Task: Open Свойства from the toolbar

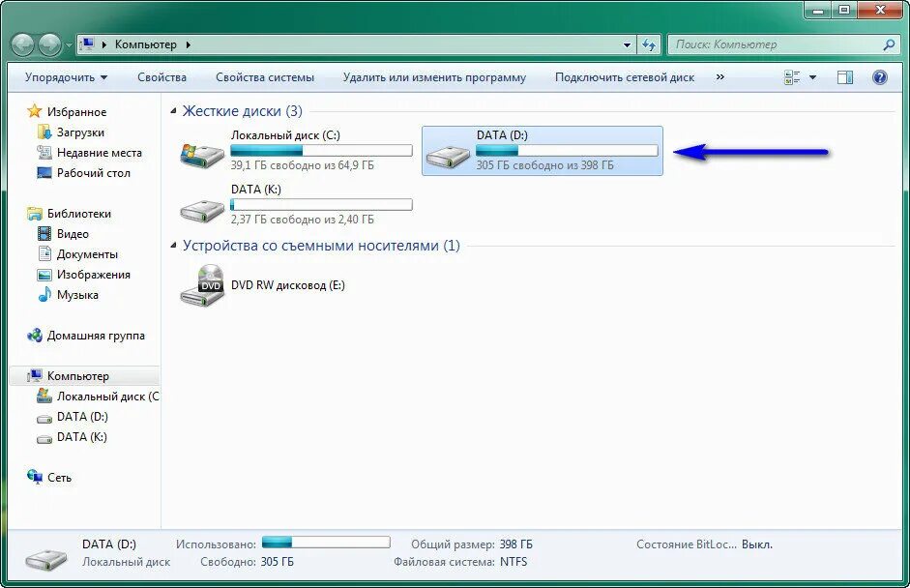Action: (x=161, y=77)
